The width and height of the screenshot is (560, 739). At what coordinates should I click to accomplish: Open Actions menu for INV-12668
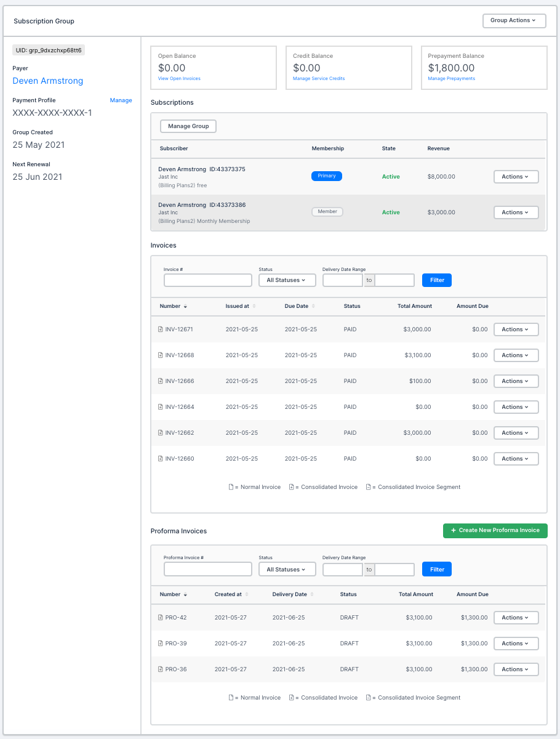click(516, 355)
